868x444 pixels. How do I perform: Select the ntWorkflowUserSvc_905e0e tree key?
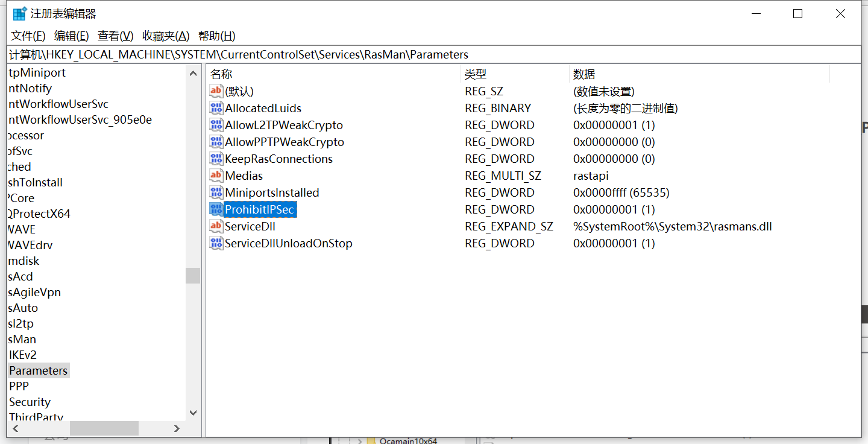tap(80, 119)
